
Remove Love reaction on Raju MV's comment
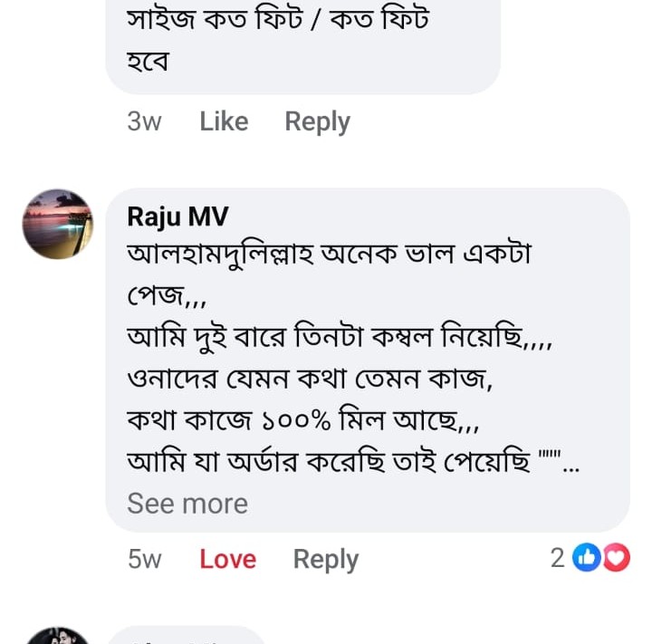point(227,560)
